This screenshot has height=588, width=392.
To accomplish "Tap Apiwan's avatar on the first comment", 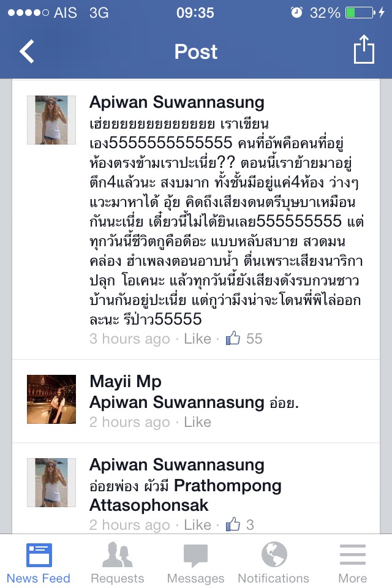I will [x=51, y=120].
